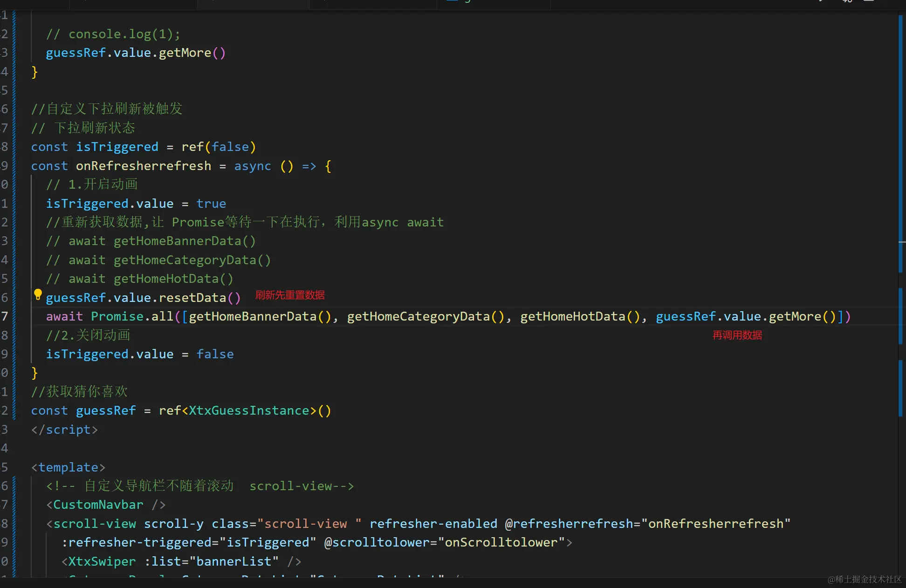Place cursor on 'guessRef.value.getMore()' call near the top
This screenshot has height=588, width=906.
pos(136,53)
